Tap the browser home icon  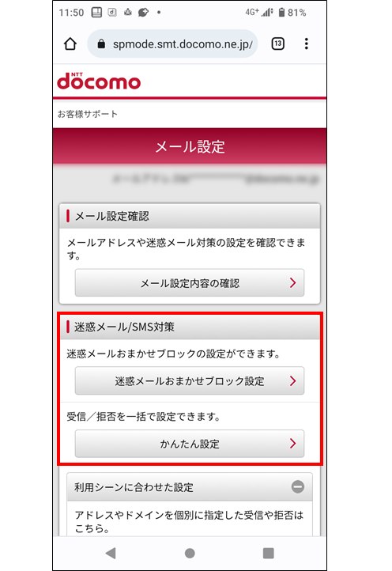coord(70,44)
